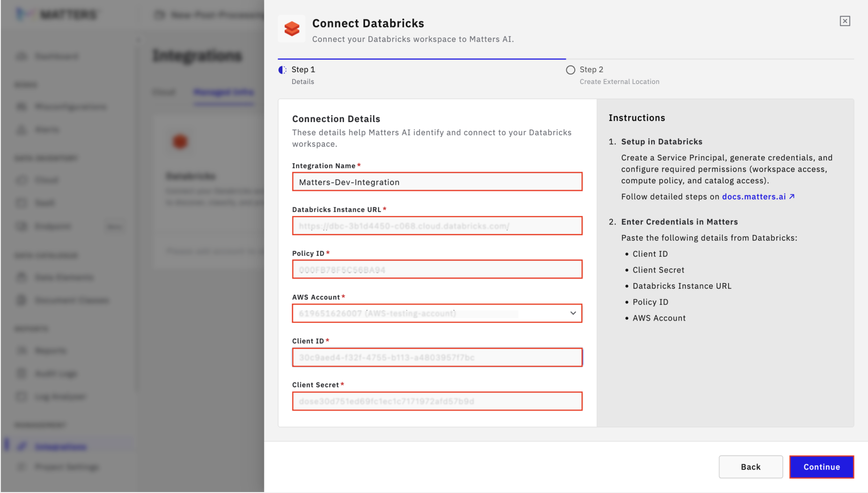Screen dimensions: 868x493
Task: Select Integrations in the blurred background sidebar
Action: pos(61,447)
